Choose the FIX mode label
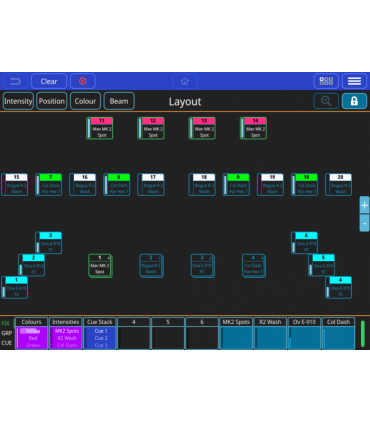This screenshot has height=422, width=370. (6, 323)
